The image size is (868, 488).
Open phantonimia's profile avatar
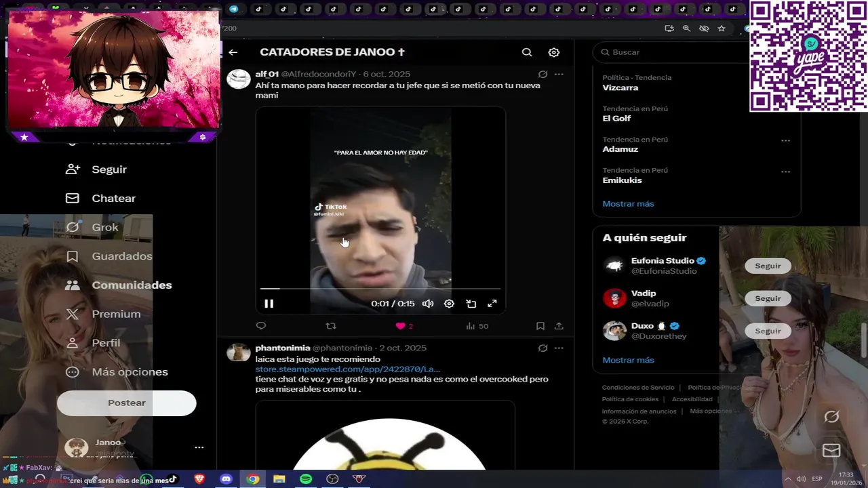pyautogui.click(x=239, y=352)
